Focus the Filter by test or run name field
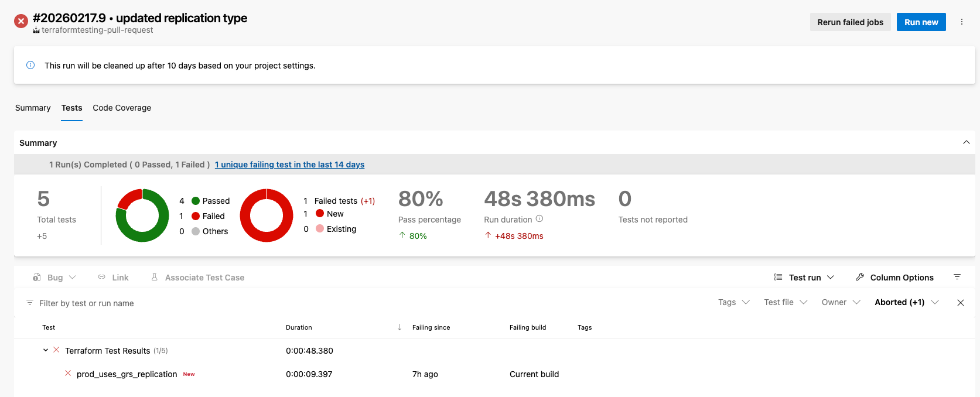This screenshot has height=397, width=980. [87, 303]
